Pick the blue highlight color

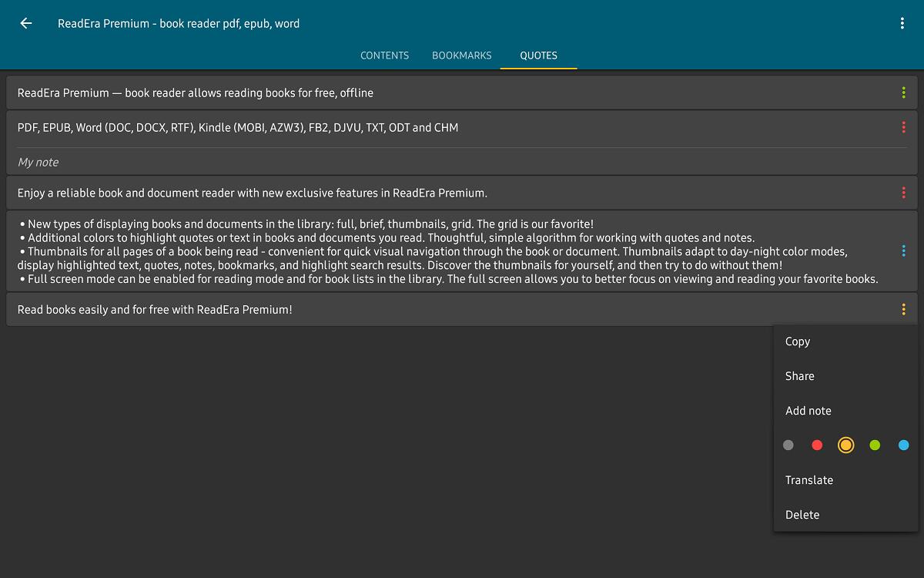click(x=903, y=445)
